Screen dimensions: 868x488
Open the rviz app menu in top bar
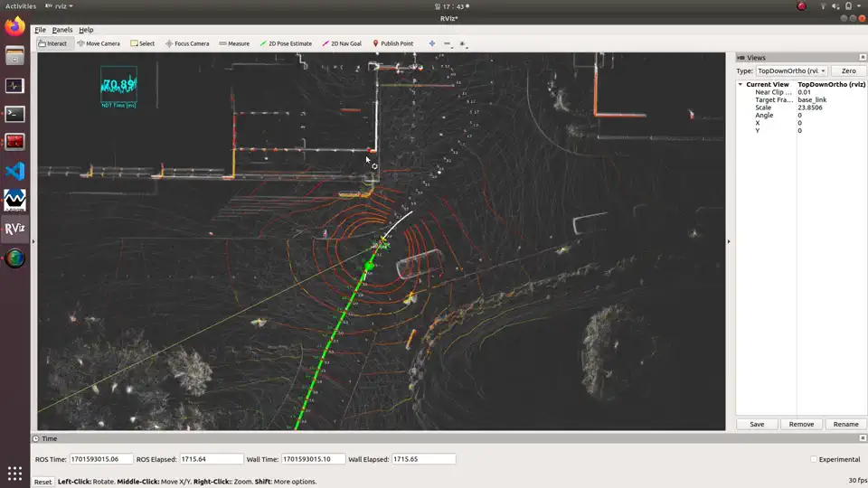point(60,6)
